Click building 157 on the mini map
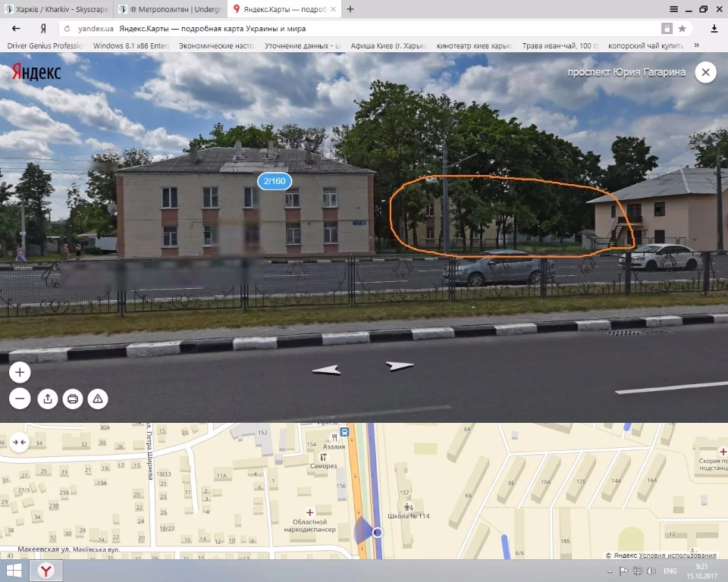This screenshot has width=728, height=582. (404, 493)
